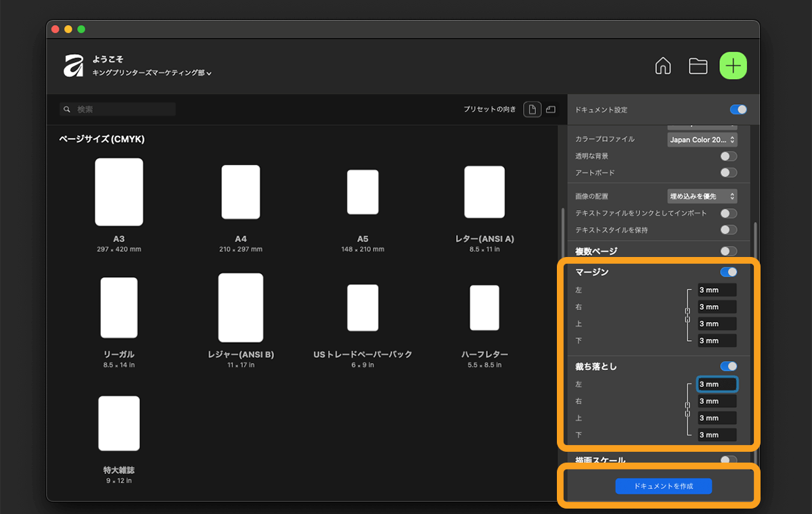Select the A4 page size preset

[241, 192]
